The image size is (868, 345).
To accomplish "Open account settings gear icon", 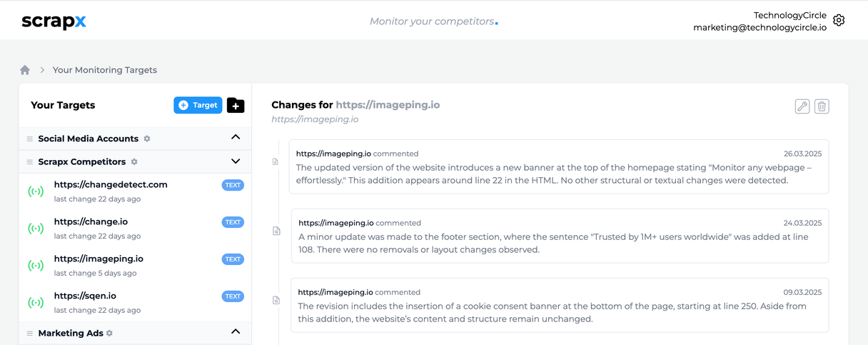I will click(x=839, y=21).
